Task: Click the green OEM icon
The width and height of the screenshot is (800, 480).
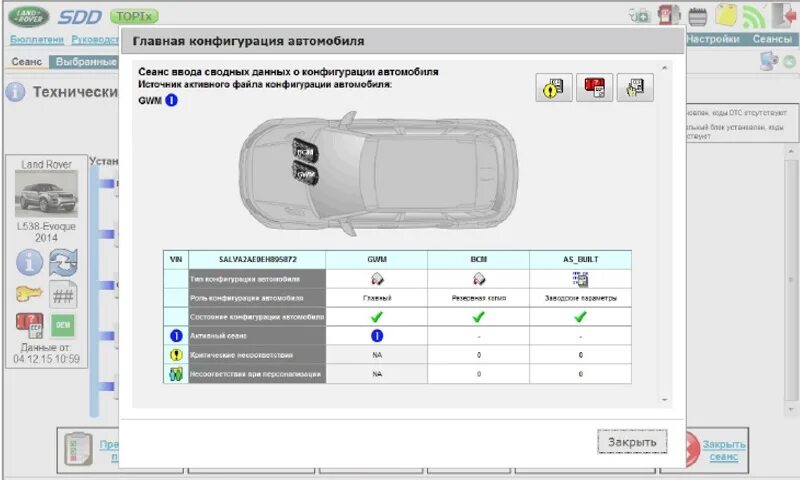Action: pyautogui.click(x=63, y=325)
